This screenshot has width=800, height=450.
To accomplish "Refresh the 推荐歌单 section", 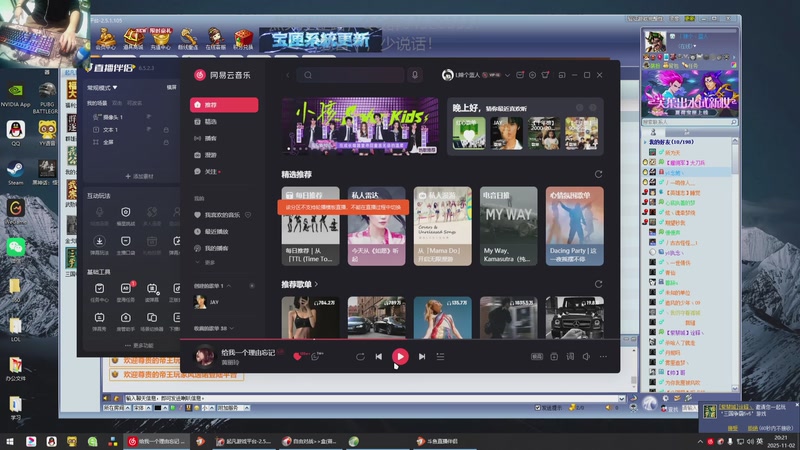I will pyautogui.click(x=598, y=284).
